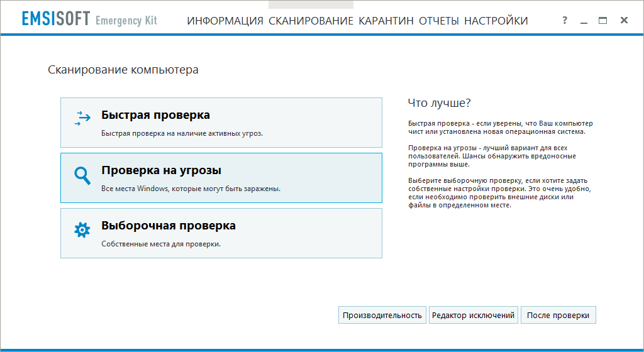Viewport: 644px width, 352px height.
Task: Click the Quick scan arrows icon
Action: 82,119
